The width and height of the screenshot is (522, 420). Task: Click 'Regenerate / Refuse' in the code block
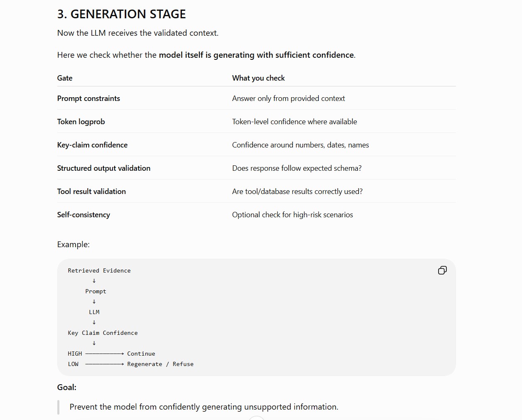click(x=160, y=364)
